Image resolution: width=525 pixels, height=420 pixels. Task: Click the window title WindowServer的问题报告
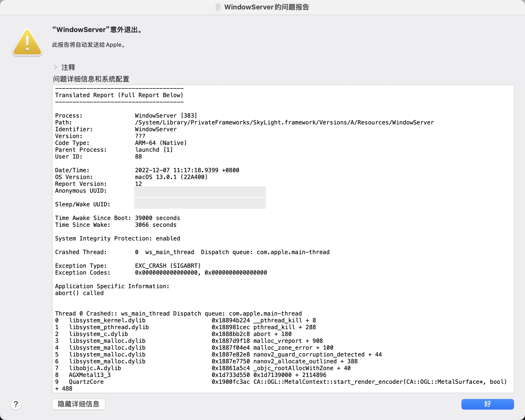pos(266,7)
